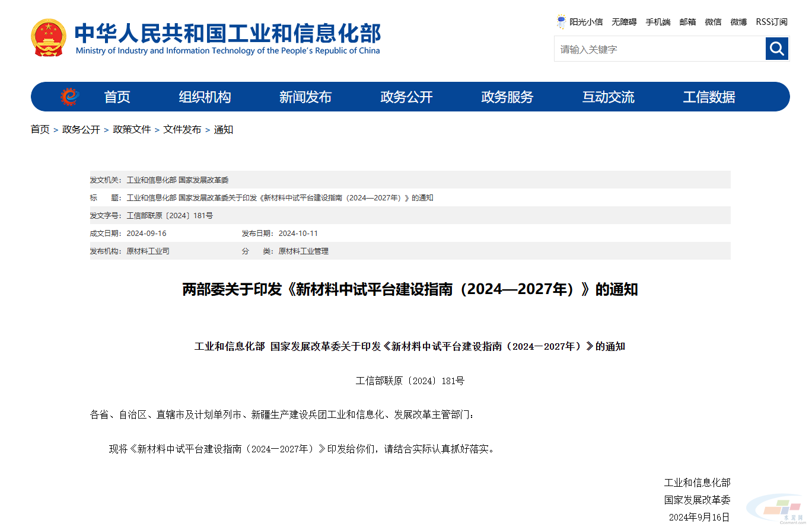The height and width of the screenshot is (530, 812).
Task: Select the 互动交流 navigation item
Action: [608, 97]
